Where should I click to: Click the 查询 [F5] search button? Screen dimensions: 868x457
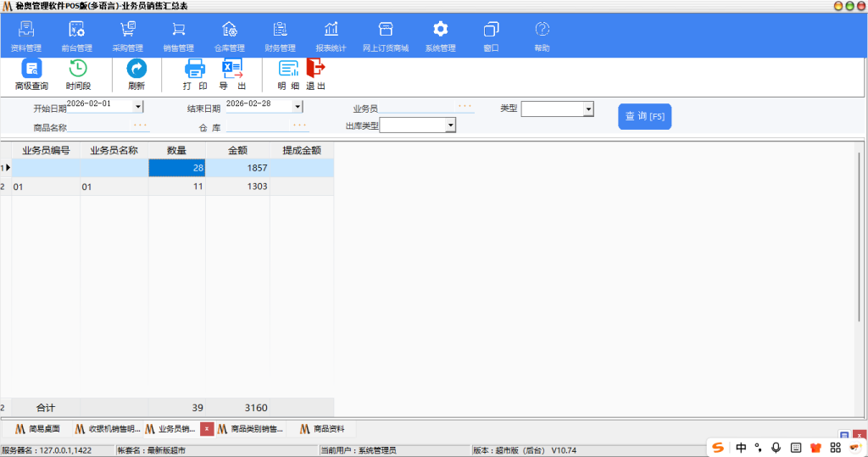[644, 116]
